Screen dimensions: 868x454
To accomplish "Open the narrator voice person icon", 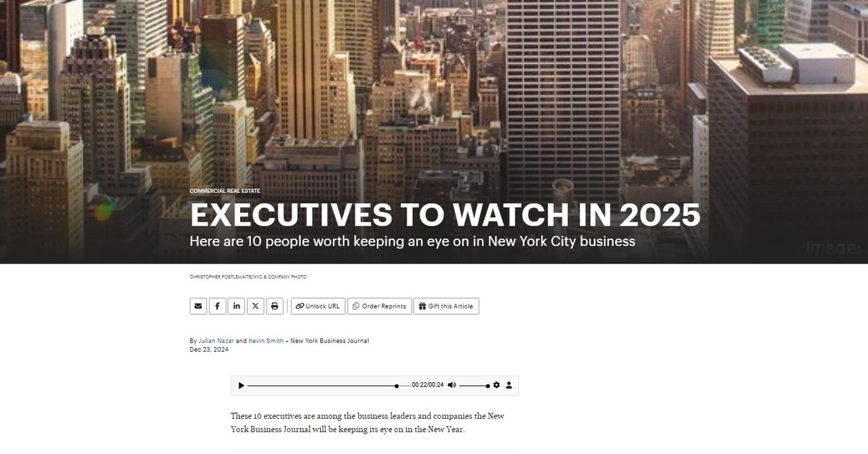I will tap(509, 385).
